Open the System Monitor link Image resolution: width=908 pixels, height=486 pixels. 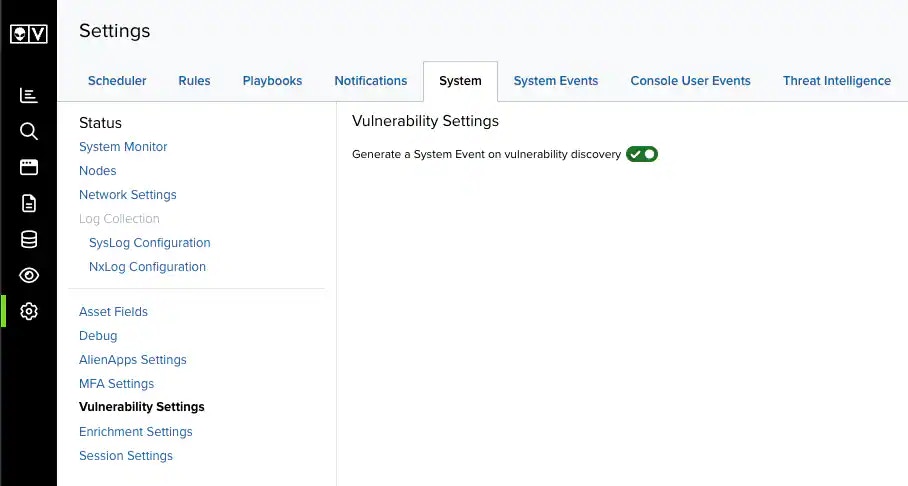pyautogui.click(x=123, y=147)
